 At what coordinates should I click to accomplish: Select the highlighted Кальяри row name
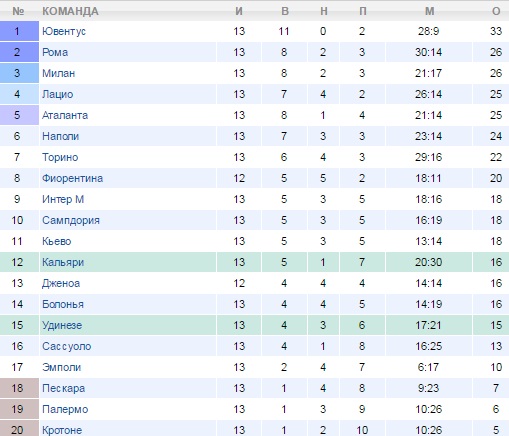click(x=63, y=262)
